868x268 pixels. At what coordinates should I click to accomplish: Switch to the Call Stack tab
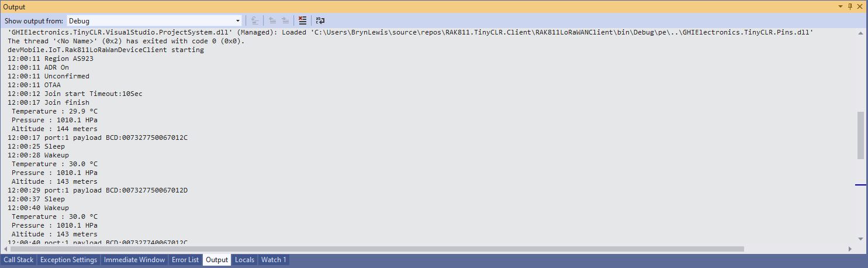pos(19,260)
